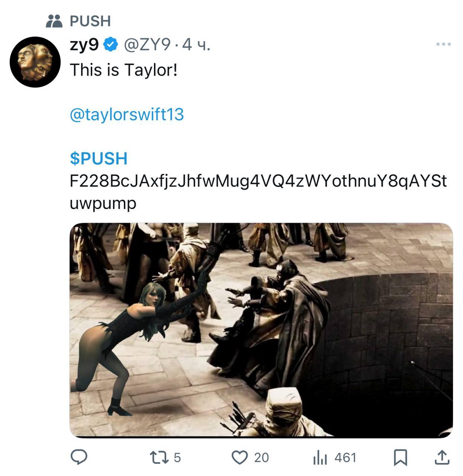The width and height of the screenshot is (463, 476).
Task: Like the tweet with the heart icon
Action: coord(239,457)
